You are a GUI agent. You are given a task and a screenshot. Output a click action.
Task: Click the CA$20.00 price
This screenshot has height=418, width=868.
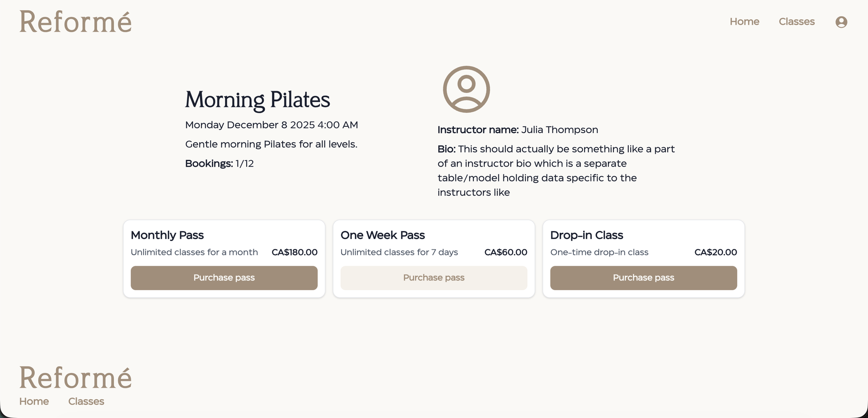pos(715,252)
